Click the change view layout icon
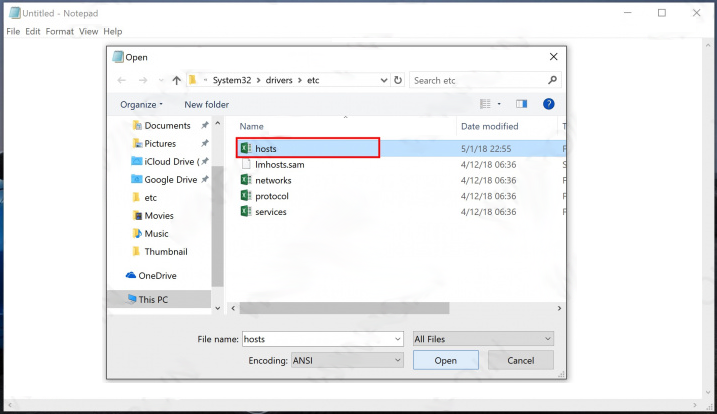Image resolution: width=717 pixels, height=414 pixels. [485, 104]
